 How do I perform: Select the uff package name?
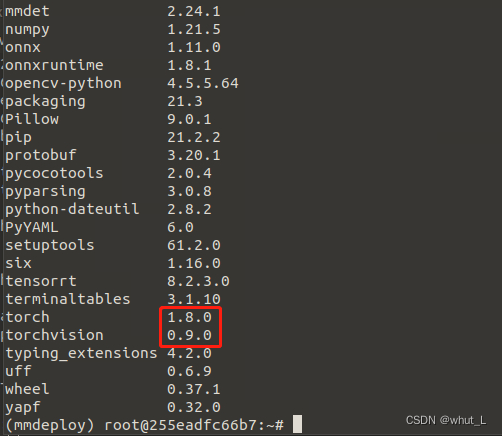(19, 371)
